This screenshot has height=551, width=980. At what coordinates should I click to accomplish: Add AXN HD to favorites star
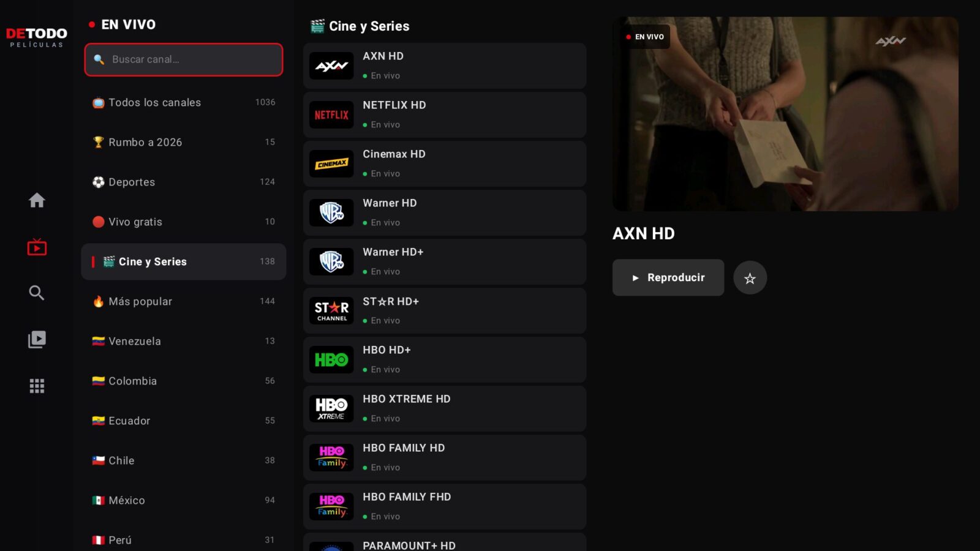click(750, 278)
